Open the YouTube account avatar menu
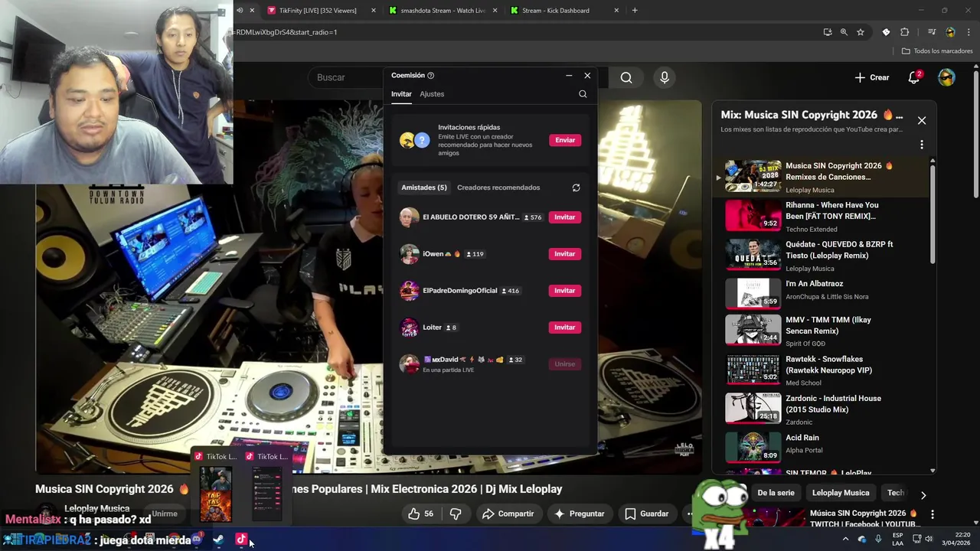Screen dimensions: 980x551 [947, 77]
